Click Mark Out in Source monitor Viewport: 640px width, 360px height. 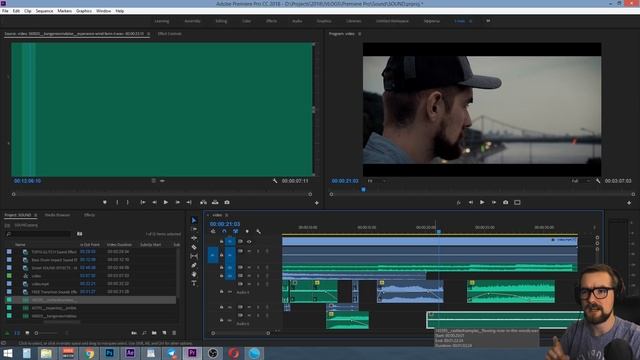pyautogui.click(x=127, y=202)
